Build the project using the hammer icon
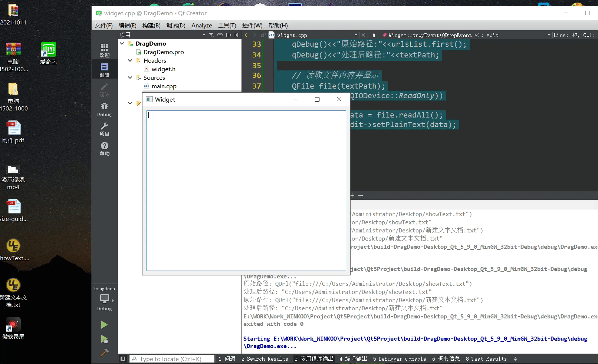 [x=104, y=353]
